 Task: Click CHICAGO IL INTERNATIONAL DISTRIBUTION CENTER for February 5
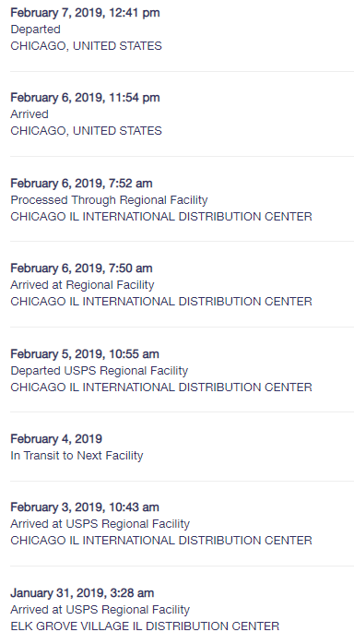[161, 387]
